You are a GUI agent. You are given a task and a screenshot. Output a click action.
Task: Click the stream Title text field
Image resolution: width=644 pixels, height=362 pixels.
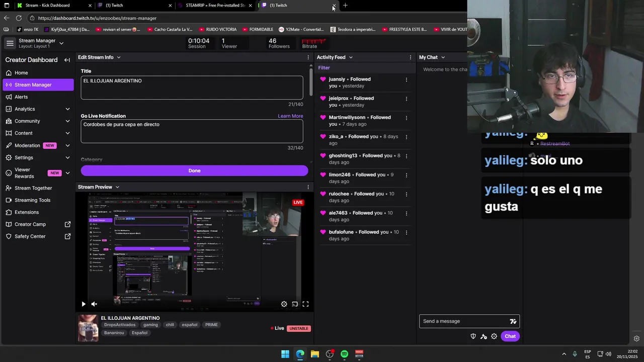coord(192,87)
